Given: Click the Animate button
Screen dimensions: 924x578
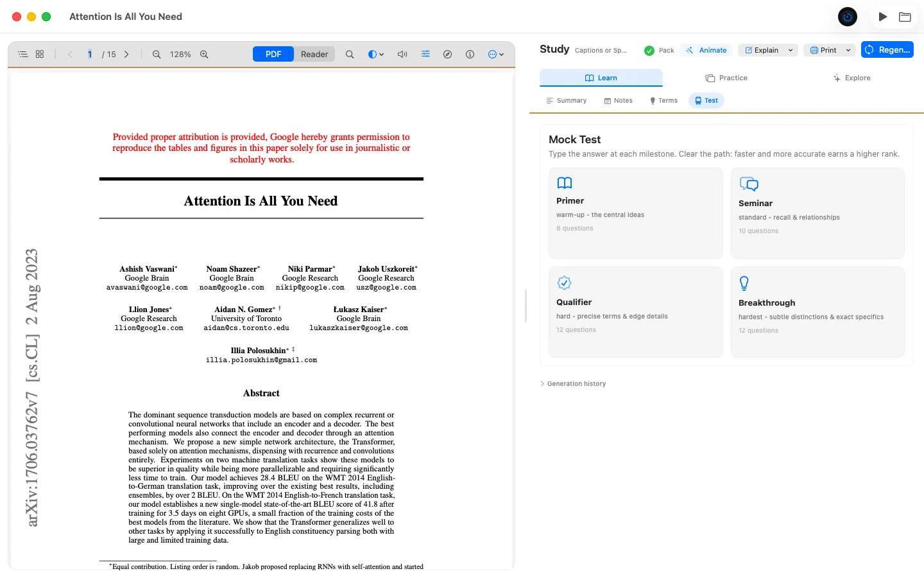Looking at the screenshot, I should coord(706,50).
